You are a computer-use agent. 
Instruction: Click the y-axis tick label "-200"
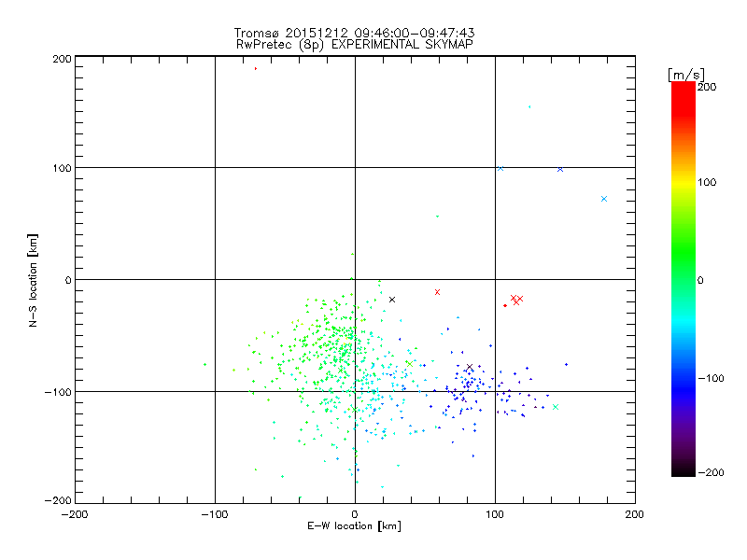pyautogui.click(x=58, y=500)
